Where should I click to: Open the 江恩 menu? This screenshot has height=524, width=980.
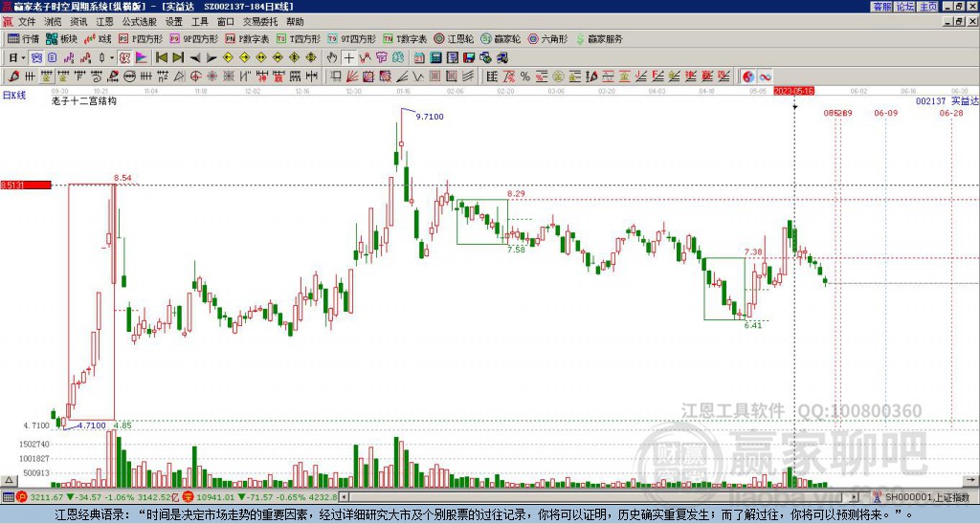click(x=104, y=22)
